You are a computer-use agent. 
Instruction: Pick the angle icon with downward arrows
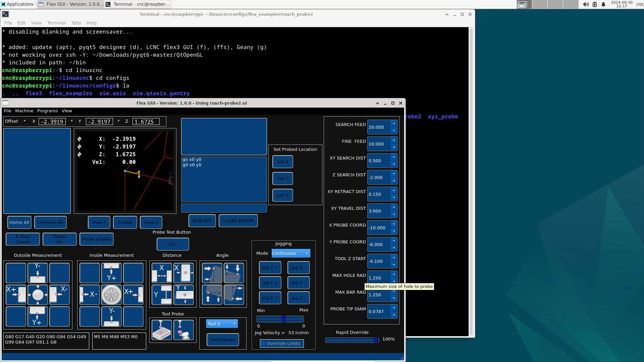coord(234,273)
